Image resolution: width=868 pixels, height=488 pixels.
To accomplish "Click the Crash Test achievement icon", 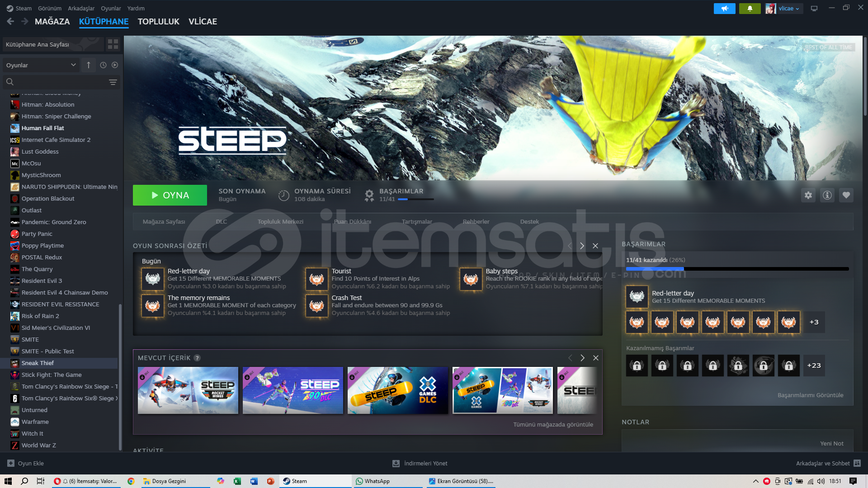I will click(316, 306).
